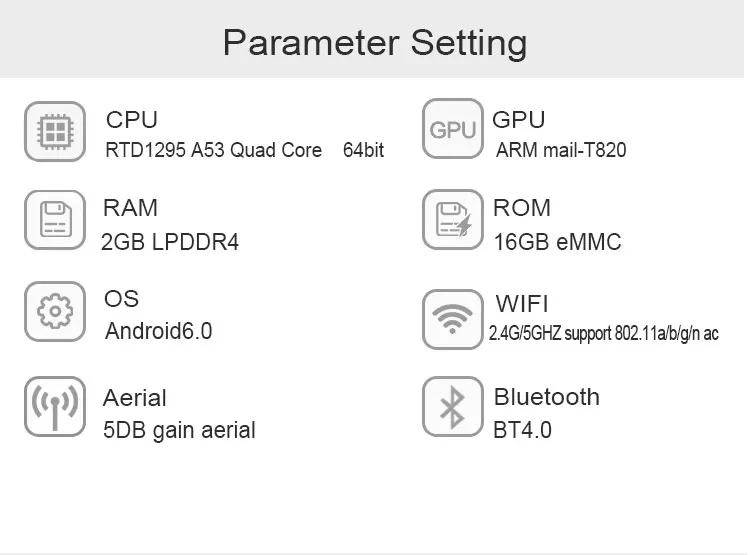Click the CPU heading label
Screen dimensions: 750x555
point(132,120)
